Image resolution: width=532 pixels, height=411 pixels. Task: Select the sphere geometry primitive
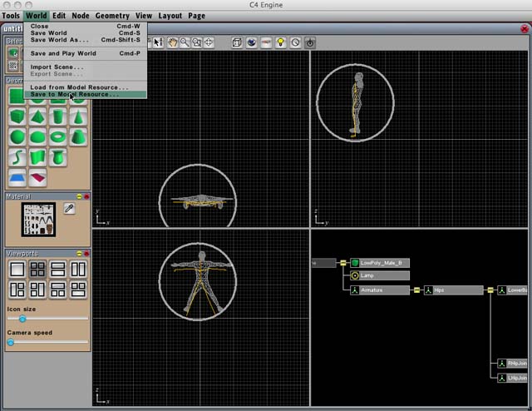click(17, 137)
